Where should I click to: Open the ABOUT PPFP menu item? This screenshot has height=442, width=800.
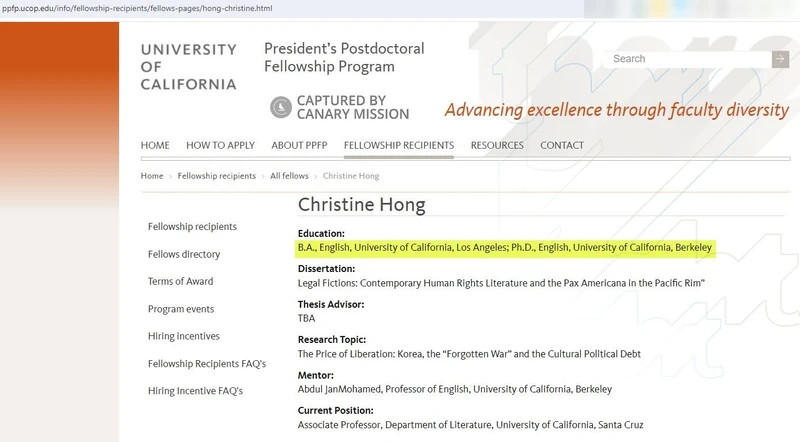point(299,145)
